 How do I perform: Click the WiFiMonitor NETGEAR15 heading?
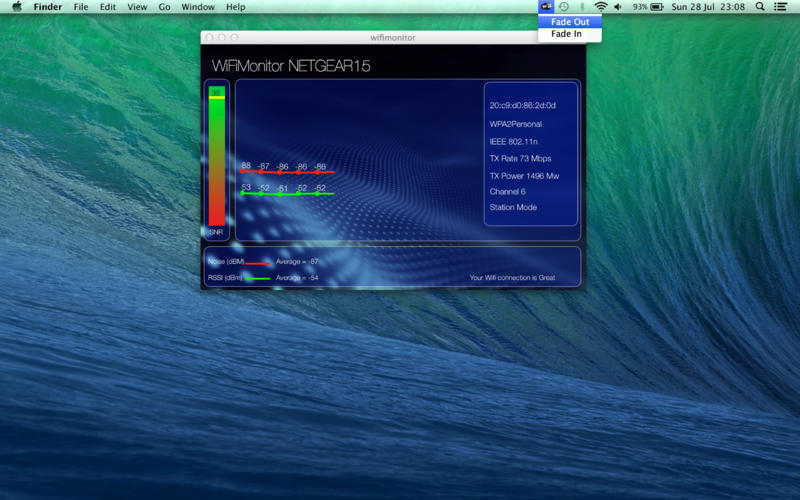(x=291, y=66)
